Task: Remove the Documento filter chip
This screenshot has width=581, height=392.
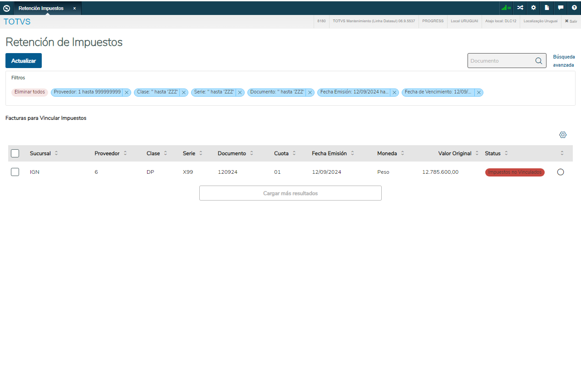Action: coord(310,93)
